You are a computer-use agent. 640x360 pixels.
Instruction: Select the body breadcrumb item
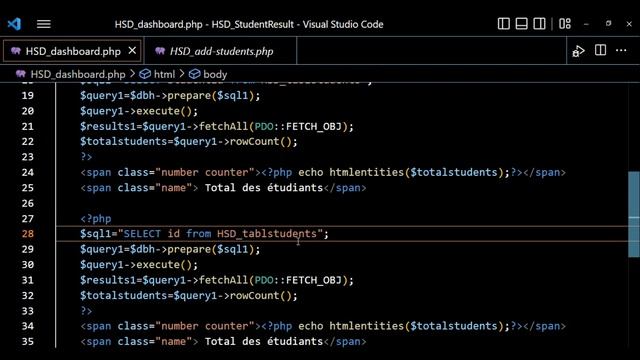tap(215, 74)
